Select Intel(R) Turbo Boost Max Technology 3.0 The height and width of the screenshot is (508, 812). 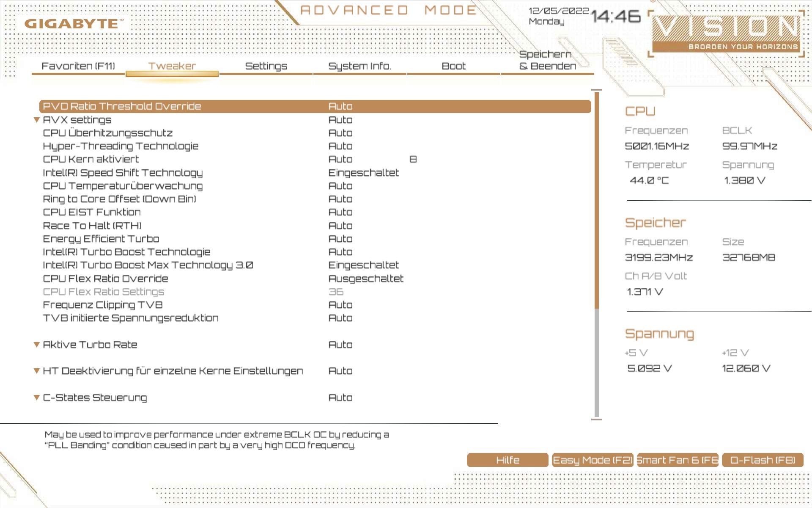pos(148,265)
